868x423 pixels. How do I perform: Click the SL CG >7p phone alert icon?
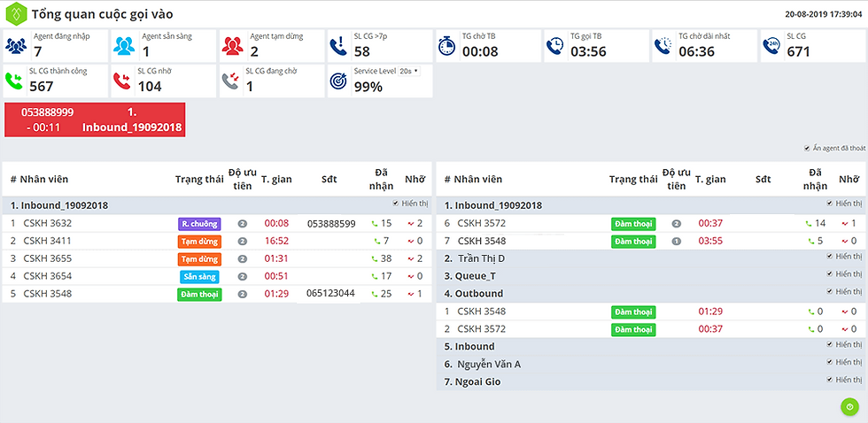coord(337,46)
